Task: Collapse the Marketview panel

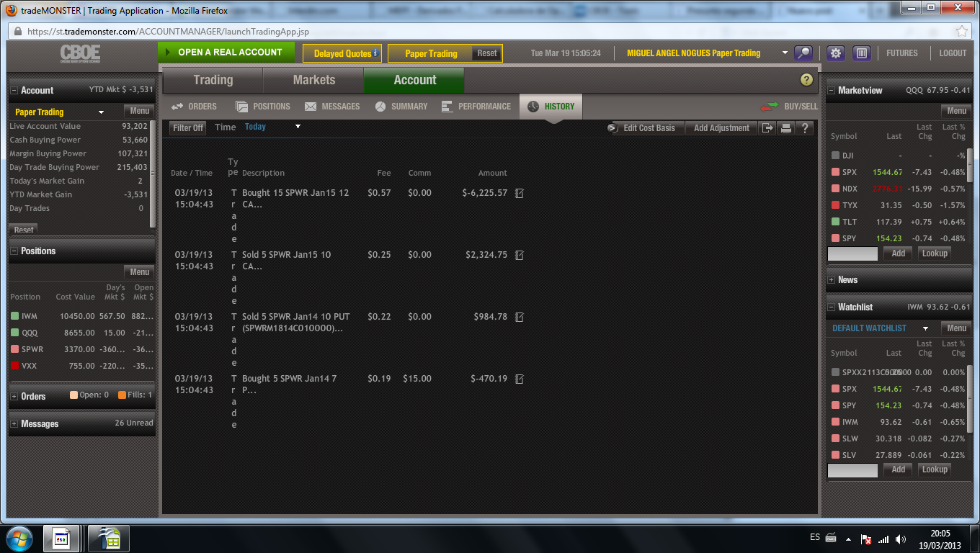Action: [832, 91]
